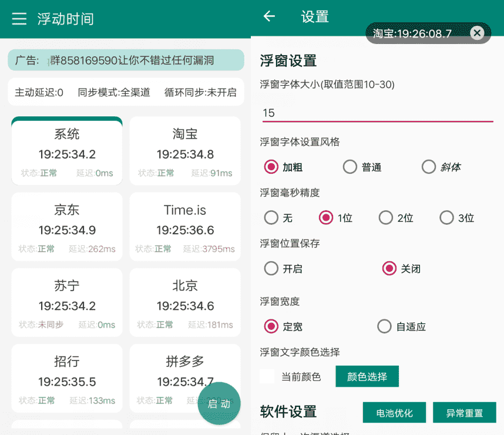Select the 淘宝 time card
This screenshot has width=504, height=435.
(x=184, y=151)
